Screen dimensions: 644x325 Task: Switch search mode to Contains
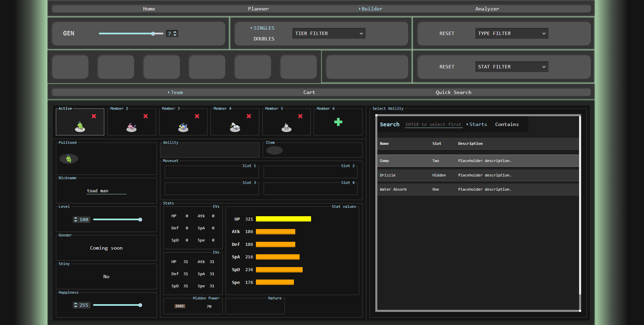click(x=506, y=124)
